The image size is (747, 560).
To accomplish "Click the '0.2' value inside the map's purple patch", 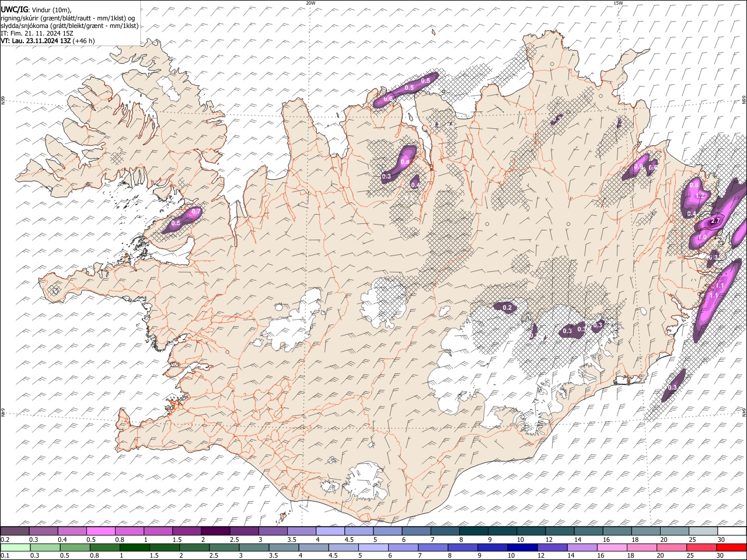I will 507,307.
